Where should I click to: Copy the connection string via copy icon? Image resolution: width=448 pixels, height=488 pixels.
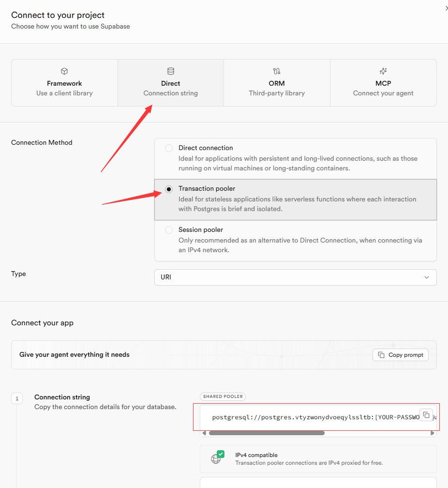[x=426, y=415]
